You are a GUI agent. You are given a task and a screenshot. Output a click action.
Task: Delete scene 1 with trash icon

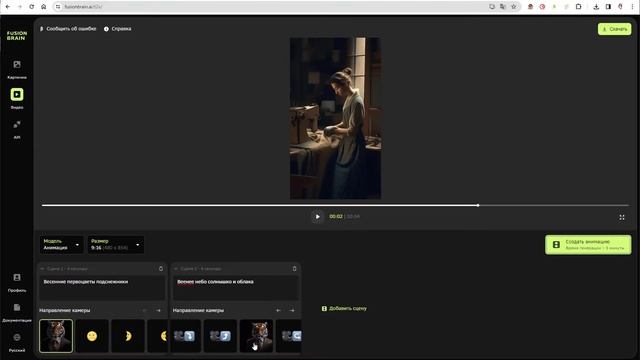[x=161, y=269]
